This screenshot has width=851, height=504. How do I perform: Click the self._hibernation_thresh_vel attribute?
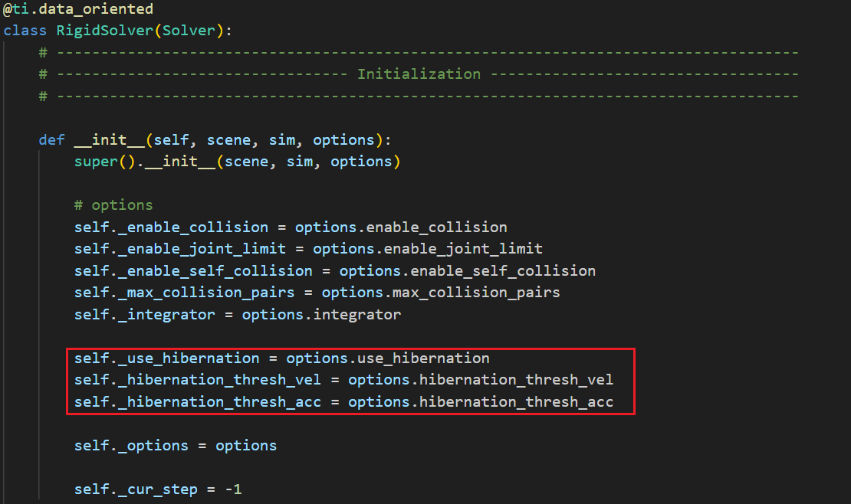pyautogui.click(x=198, y=380)
